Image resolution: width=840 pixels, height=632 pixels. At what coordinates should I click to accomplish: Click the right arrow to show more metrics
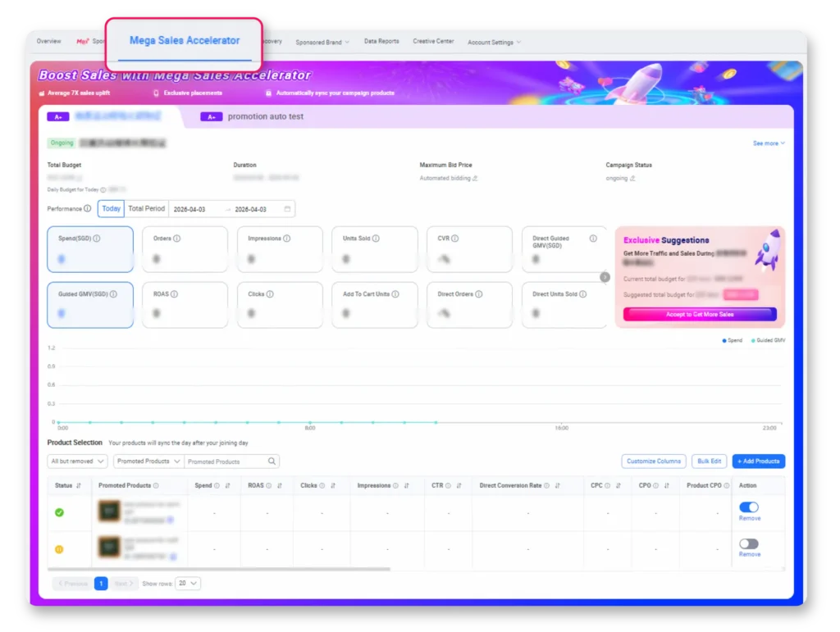(x=605, y=277)
